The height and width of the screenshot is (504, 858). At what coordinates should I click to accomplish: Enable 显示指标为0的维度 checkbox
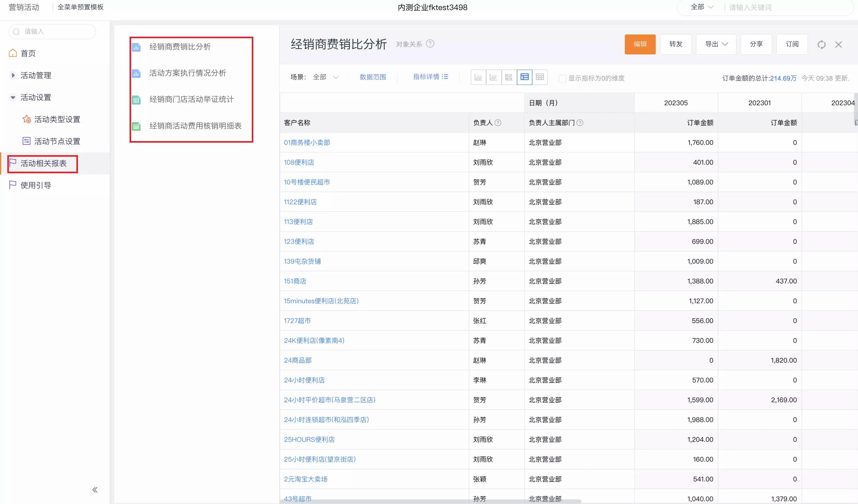(563, 78)
